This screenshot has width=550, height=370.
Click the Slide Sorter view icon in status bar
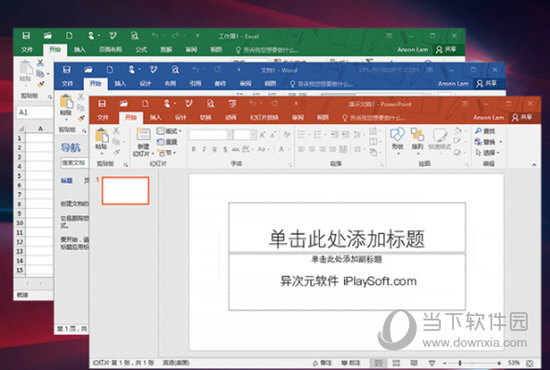point(396,363)
